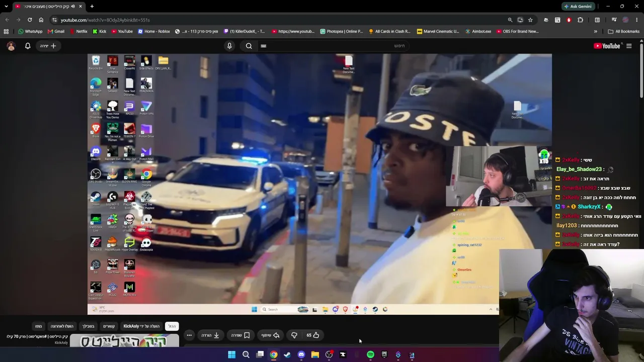This screenshot has height=362, width=644.
Task: Select the 'הועלה לאחרונה' filter chip
Action: [x=62, y=326]
